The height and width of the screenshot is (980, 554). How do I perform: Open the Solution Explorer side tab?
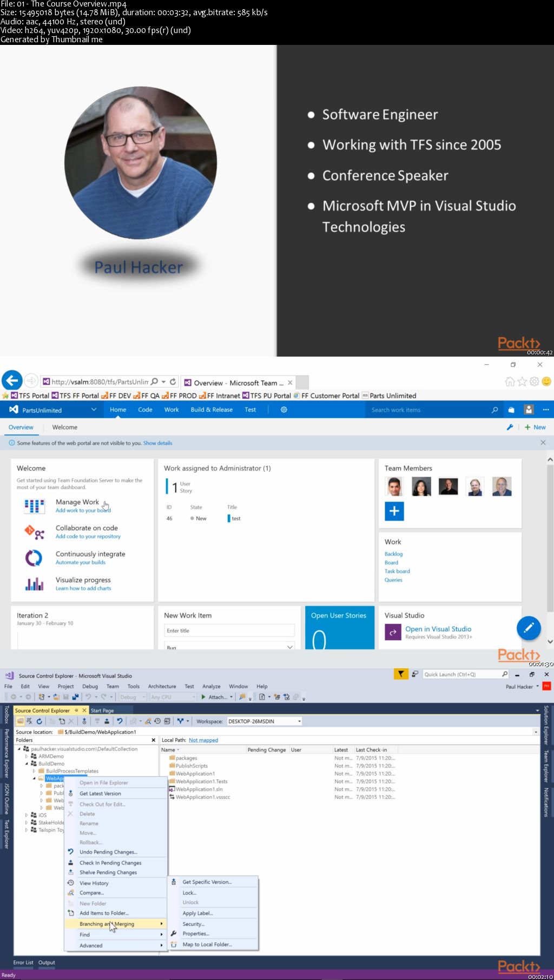[546, 725]
